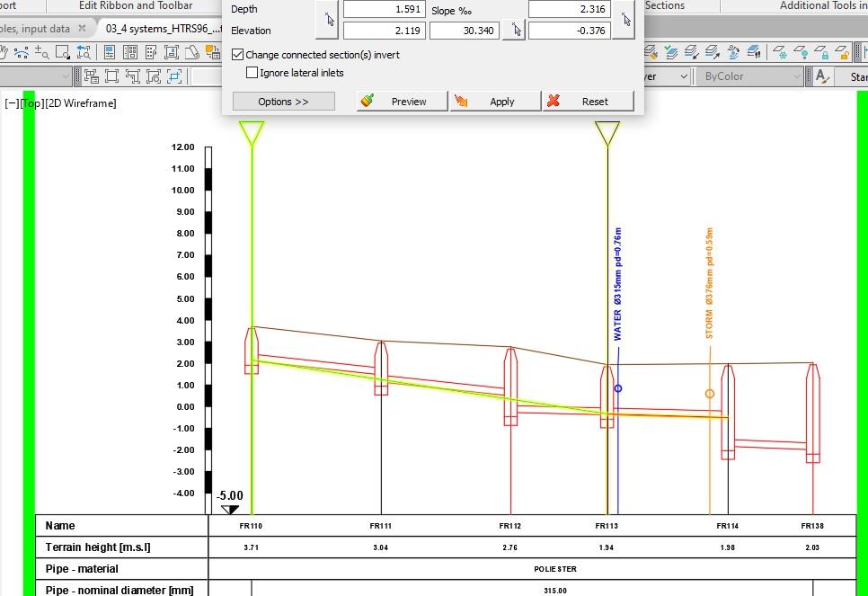The height and width of the screenshot is (596, 868).
Task: Open the ByColor dropdown
Action: (x=748, y=76)
